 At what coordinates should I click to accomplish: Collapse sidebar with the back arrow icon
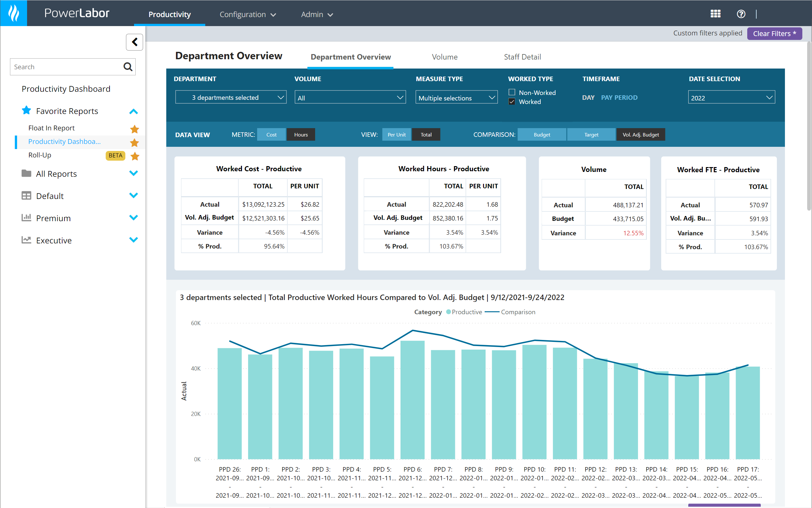pos(134,42)
